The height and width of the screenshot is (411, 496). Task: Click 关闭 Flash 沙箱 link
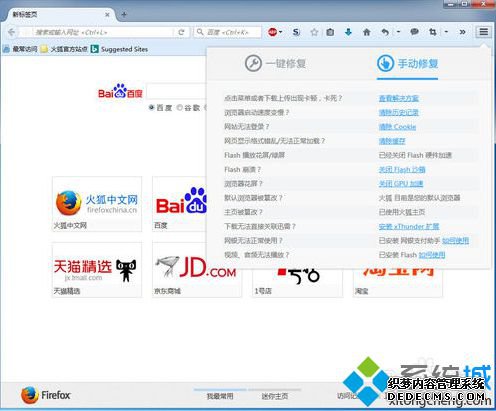click(x=402, y=170)
